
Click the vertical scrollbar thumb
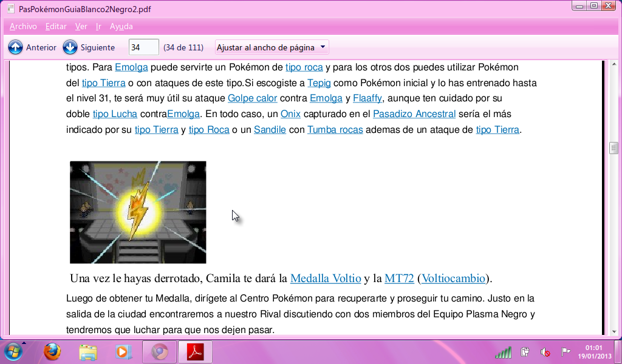(613, 148)
